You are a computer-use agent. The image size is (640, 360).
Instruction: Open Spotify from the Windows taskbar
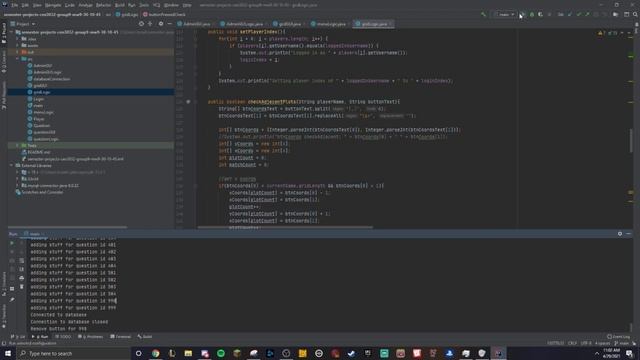[x=221, y=353]
